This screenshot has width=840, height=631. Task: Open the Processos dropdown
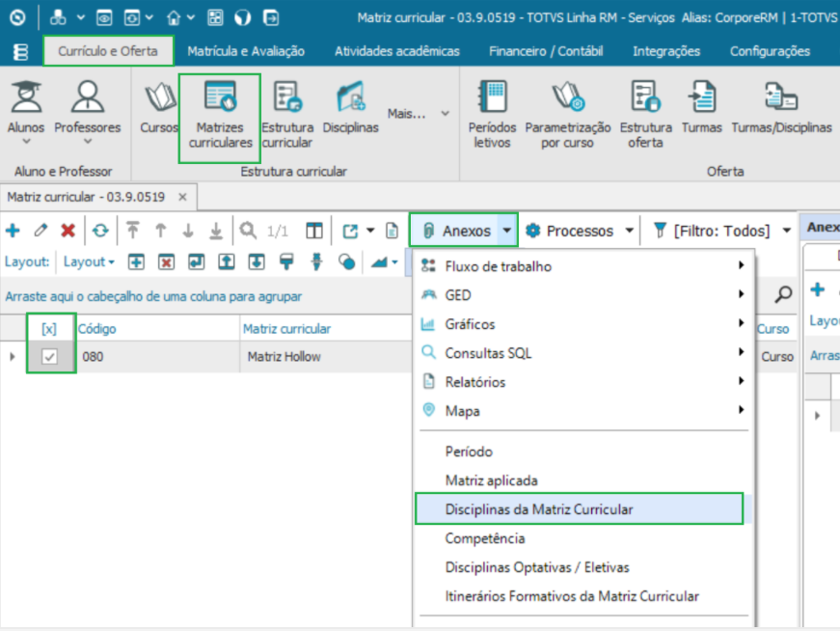coord(580,231)
